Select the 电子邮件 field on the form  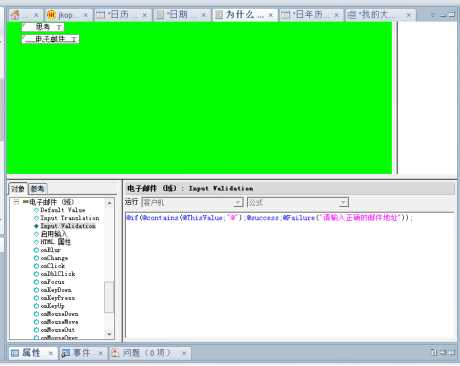51,39
